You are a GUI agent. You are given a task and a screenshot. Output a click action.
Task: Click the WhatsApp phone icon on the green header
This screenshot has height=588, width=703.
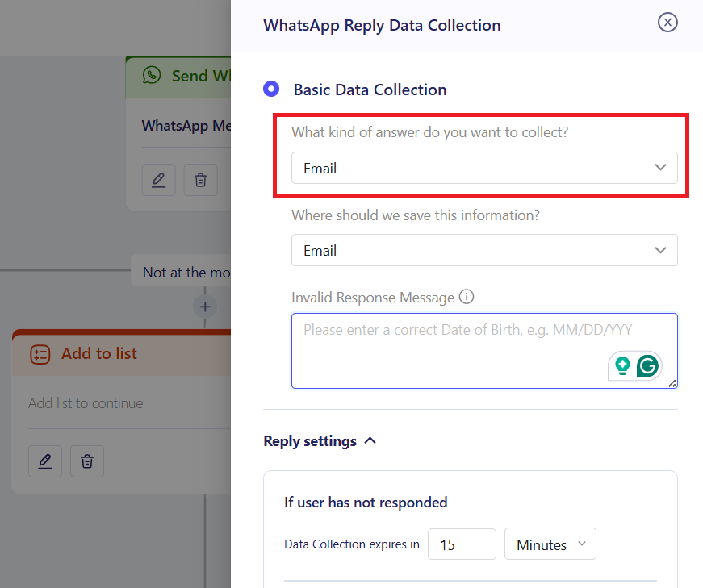[x=153, y=76]
